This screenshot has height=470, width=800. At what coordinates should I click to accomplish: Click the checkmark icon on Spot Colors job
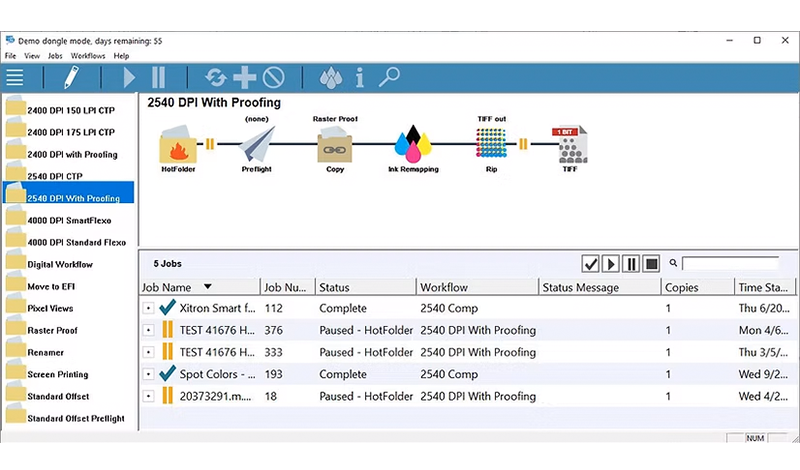point(167,374)
